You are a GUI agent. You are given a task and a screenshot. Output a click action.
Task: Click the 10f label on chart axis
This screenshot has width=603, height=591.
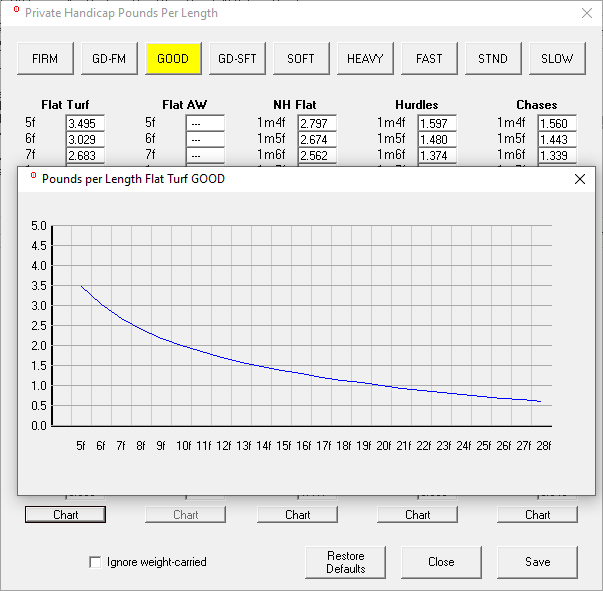click(x=184, y=446)
